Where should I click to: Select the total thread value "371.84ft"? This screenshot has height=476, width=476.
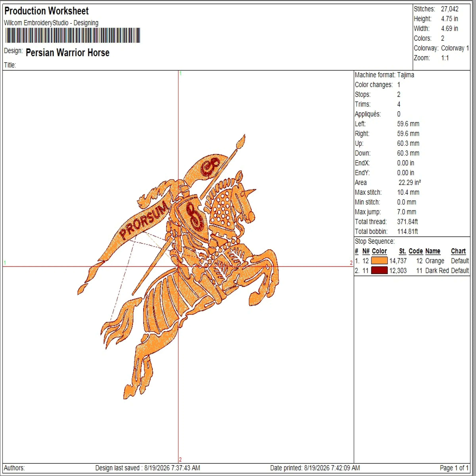pyautogui.click(x=408, y=222)
